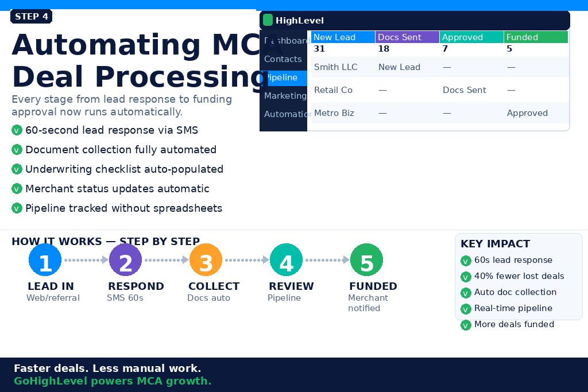Screen dimensions: 588x392
Task: Click the STEP 4 badge
Action: 31,17
